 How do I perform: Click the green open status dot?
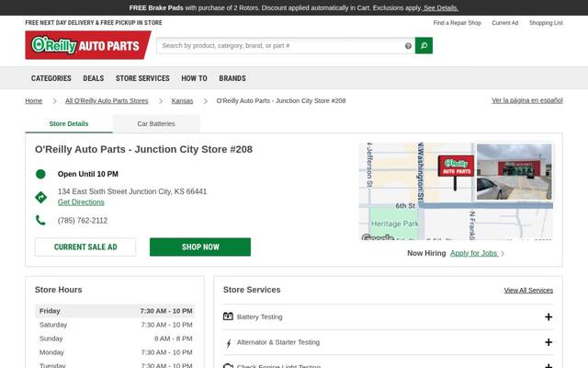tap(40, 174)
